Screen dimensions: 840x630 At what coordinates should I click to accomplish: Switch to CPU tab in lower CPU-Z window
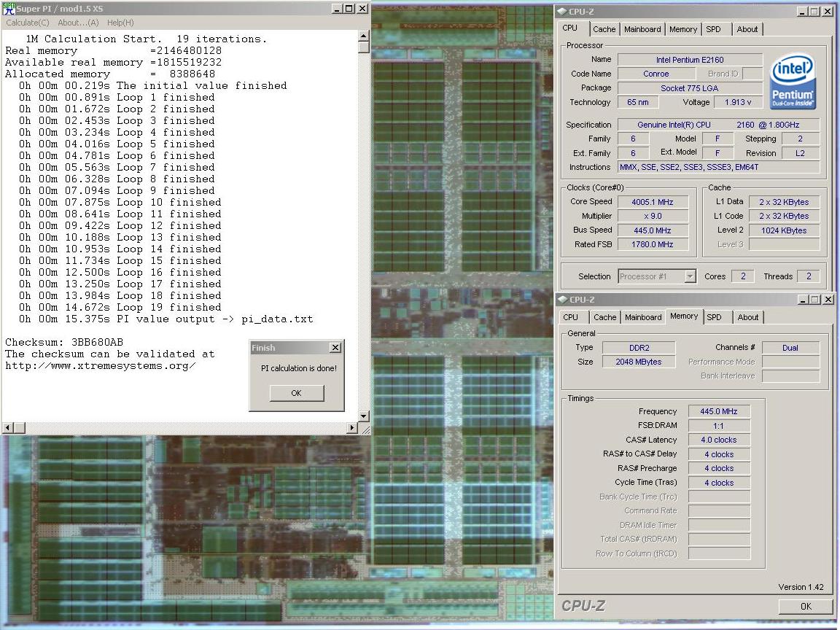click(570, 317)
